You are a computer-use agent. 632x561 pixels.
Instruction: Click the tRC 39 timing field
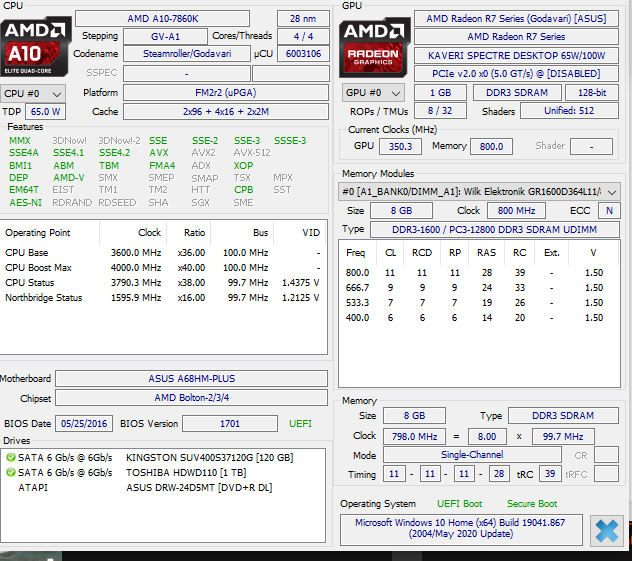[x=550, y=474]
